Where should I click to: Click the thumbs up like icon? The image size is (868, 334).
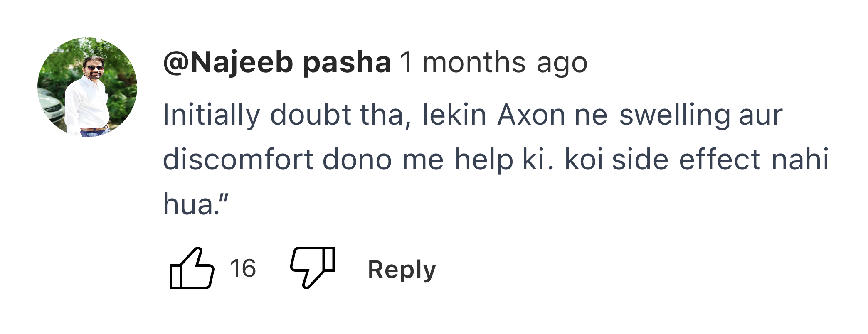coord(192,268)
